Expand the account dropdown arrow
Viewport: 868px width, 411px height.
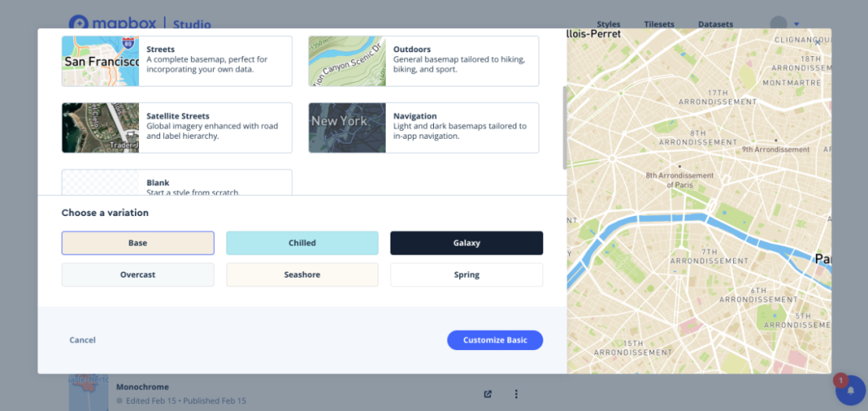click(796, 24)
